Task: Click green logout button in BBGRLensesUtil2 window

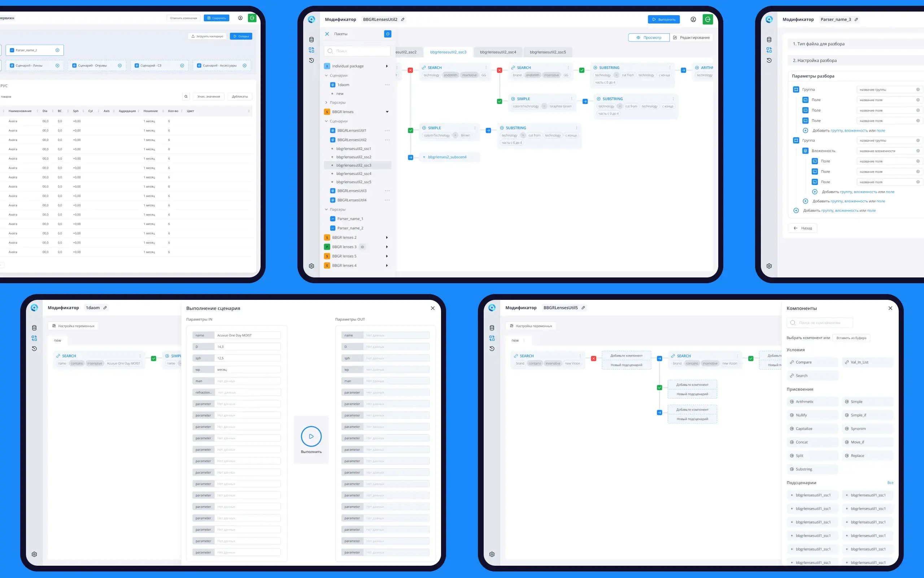Action: [x=707, y=20]
